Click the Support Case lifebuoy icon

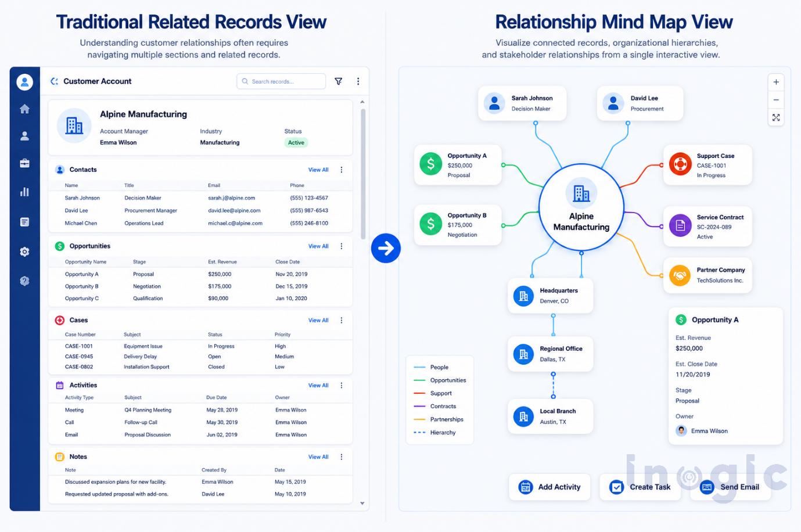pyautogui.click(x=680, y=164)
